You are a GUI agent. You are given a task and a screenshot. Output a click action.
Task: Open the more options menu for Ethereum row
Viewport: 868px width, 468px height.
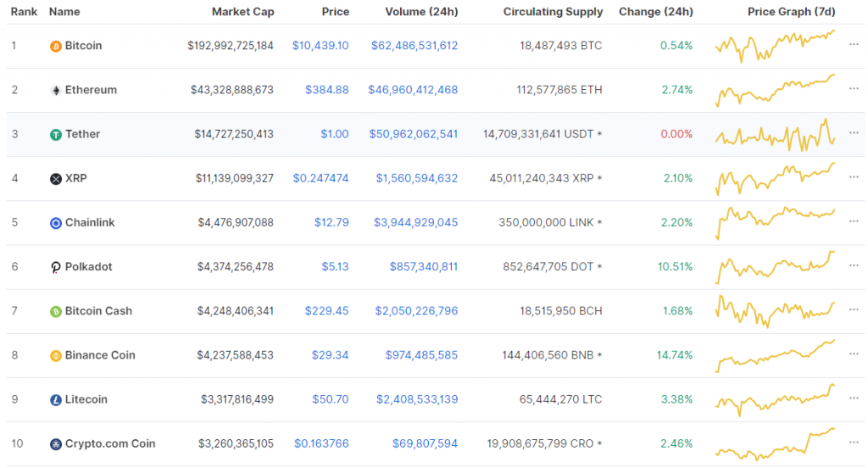(x=854, y=89)
